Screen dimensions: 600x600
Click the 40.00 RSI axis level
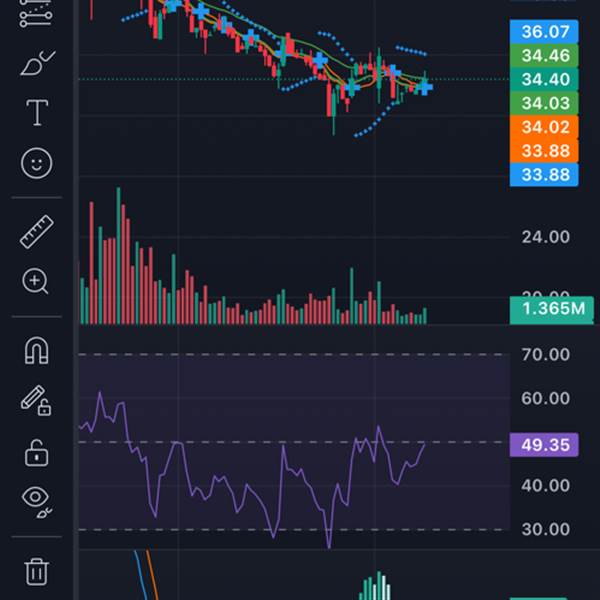545,486
